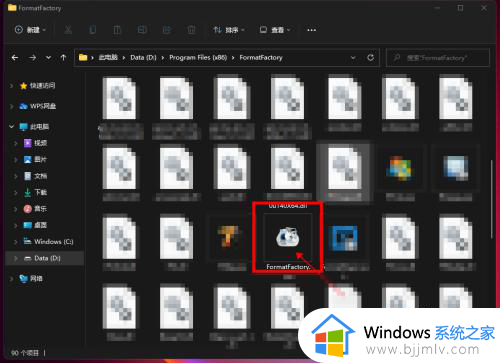Click FormatFactory breadcrumb in address bar
This screenshot has height=363, width=500.
pyautogui.click(x=261, y=58)
